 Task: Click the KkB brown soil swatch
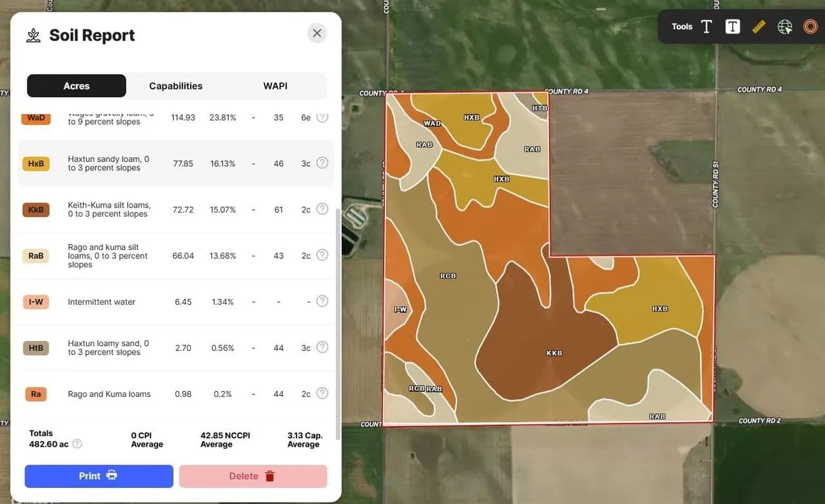pos(35,209)
